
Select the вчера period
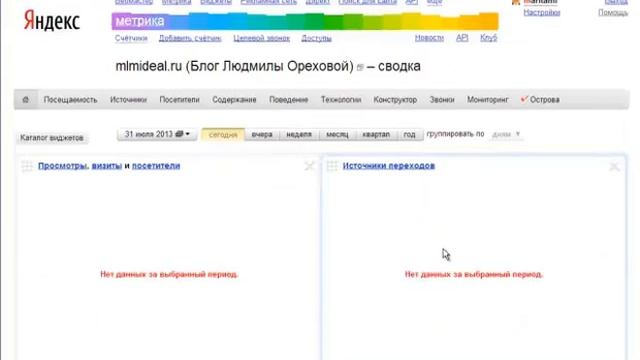(x=262, y=134)
